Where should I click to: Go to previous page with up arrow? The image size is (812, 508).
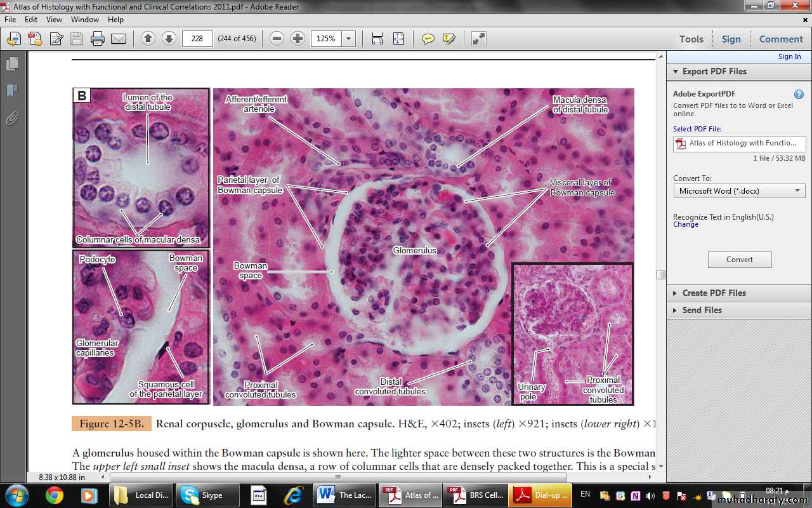point(148,39)
